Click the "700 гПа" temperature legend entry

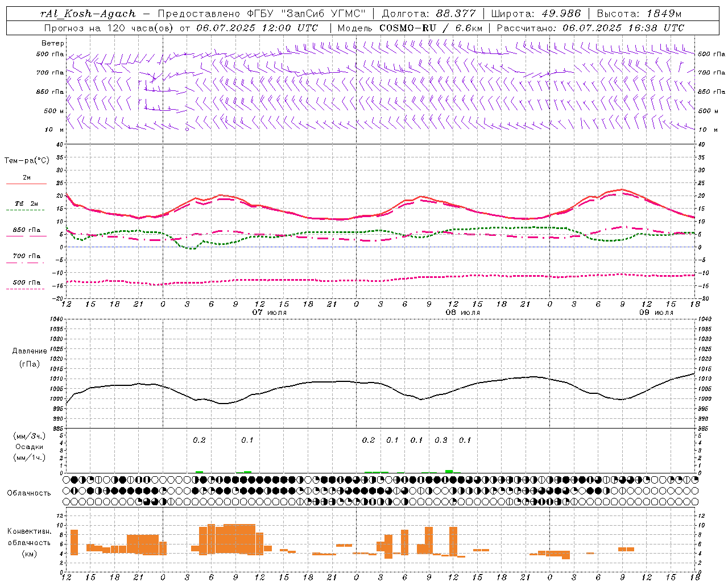27,256
